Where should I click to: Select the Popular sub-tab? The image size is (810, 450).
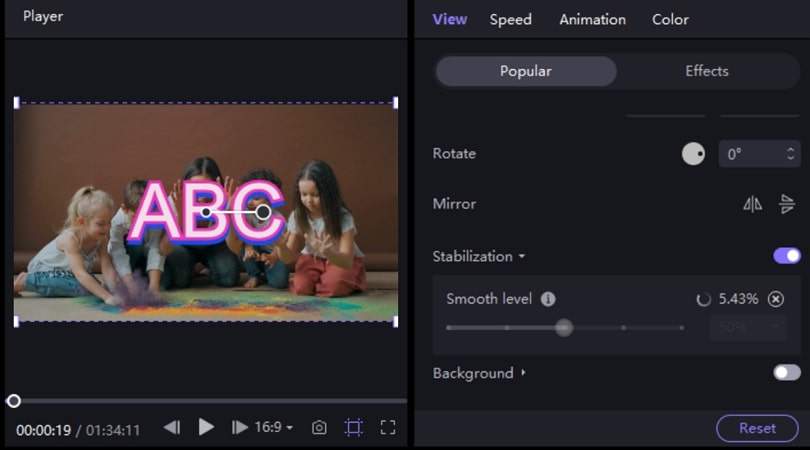click(526, 71)
